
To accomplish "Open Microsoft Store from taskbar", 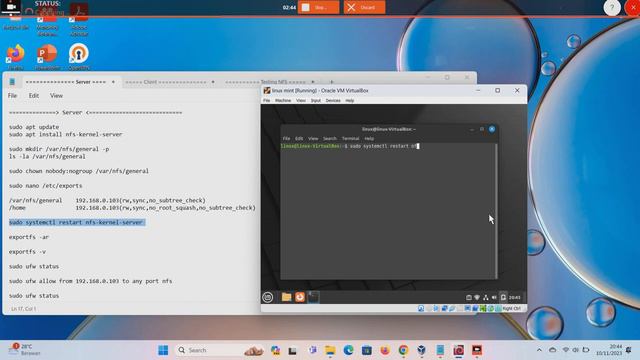I will pyautogui.click(x=367, y=350).
